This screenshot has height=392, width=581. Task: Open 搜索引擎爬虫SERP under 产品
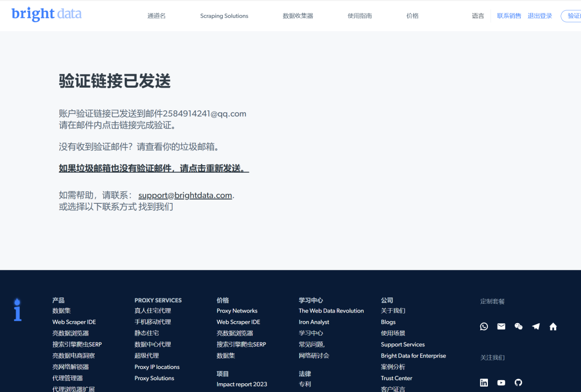(77, 344)
